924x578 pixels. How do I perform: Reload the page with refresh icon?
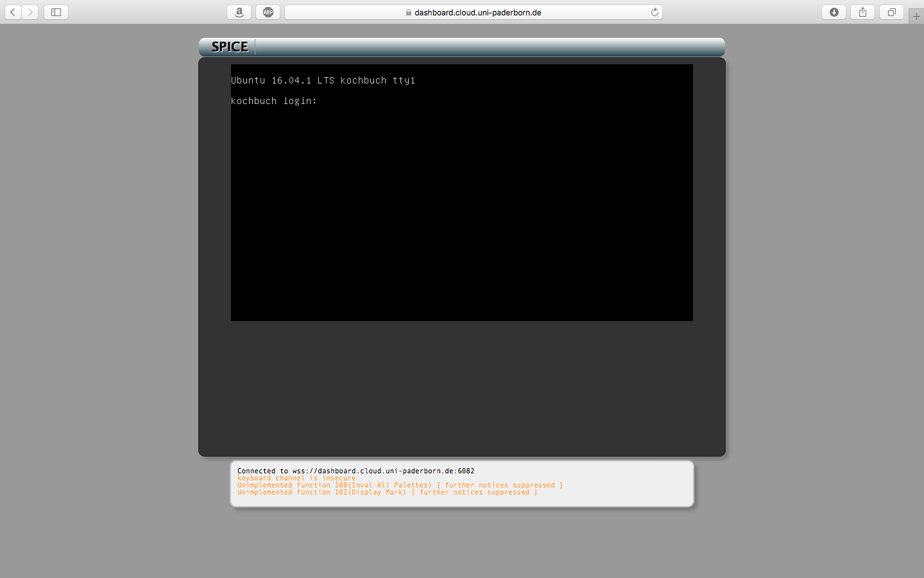coord(654,12)
